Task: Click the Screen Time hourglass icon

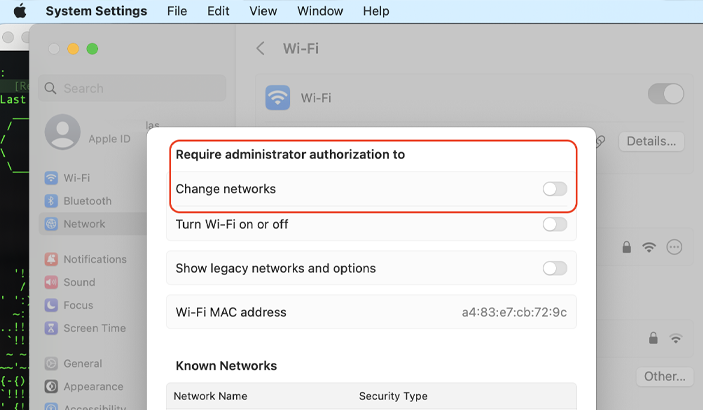Action: point(51,328)
